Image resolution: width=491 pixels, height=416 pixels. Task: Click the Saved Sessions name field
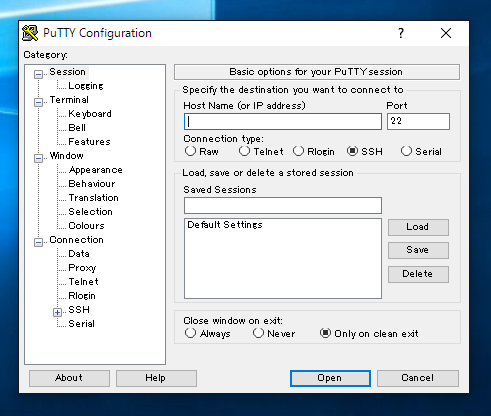tap(283, 205)
